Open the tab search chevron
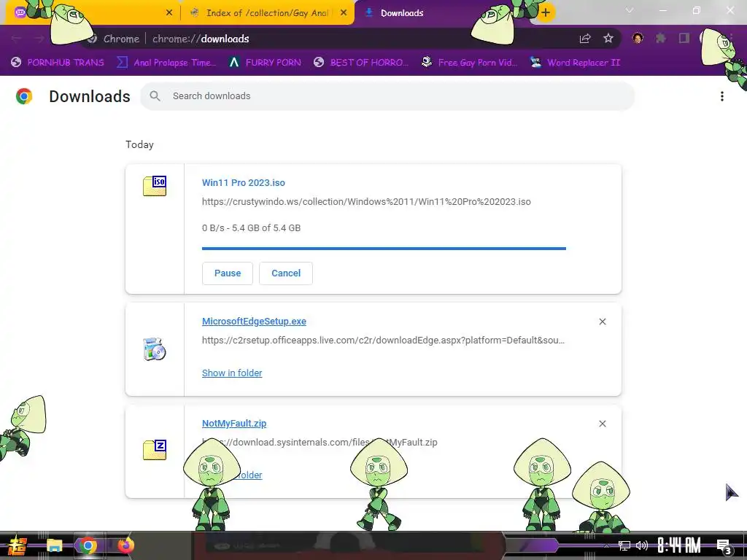747x560 pixels. 630,10
